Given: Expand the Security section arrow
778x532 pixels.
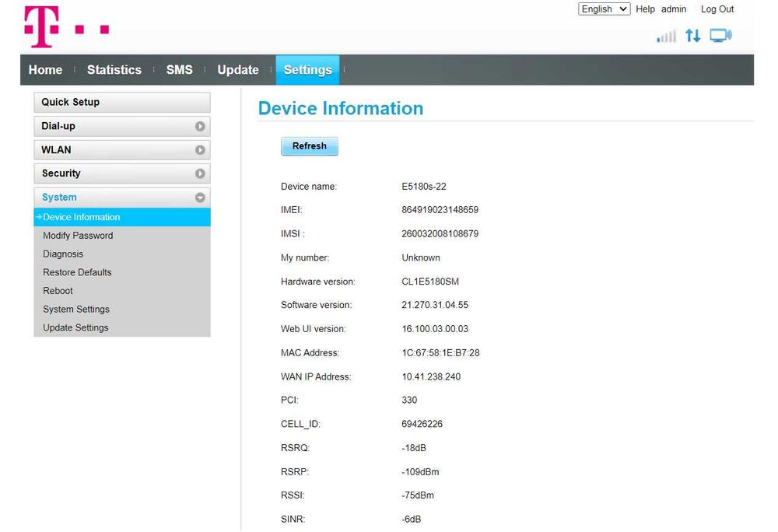Looking at the screenshot, I should [x=200, y=173].
